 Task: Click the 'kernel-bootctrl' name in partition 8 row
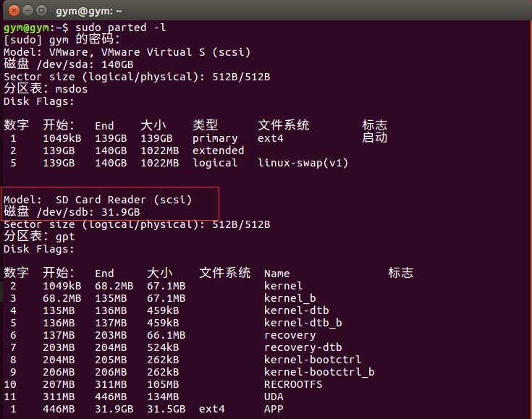tap(313, 360)
